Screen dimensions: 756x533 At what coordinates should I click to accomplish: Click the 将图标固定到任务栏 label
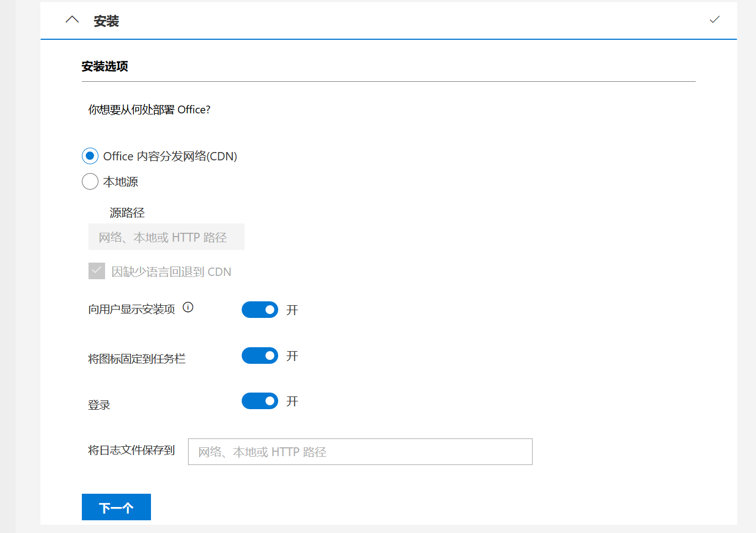(137, 359)
